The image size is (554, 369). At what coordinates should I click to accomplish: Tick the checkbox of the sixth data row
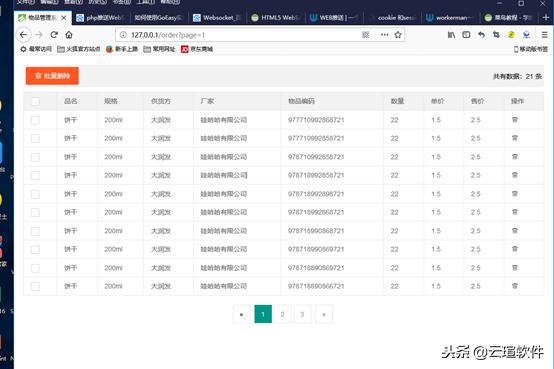(x=35, y=212)
